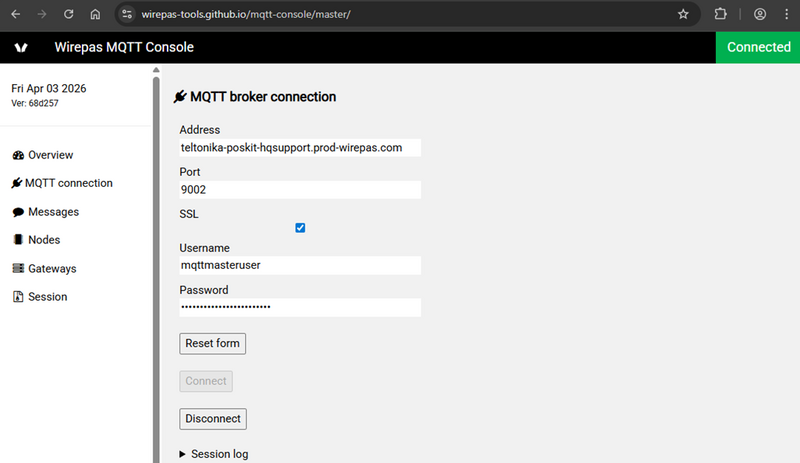Reload the page with the refresh icon
Viewport: 800px width, 463px height.
tap(68, 14)
